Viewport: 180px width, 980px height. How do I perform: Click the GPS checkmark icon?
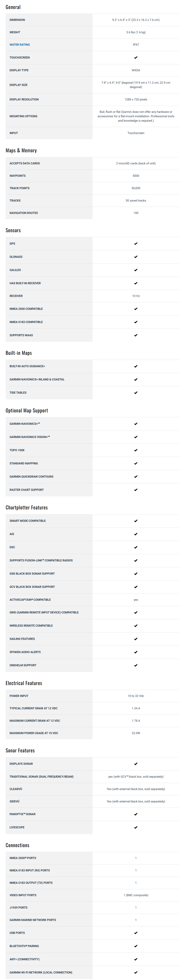pyautogui.click(x=136, y=243)
